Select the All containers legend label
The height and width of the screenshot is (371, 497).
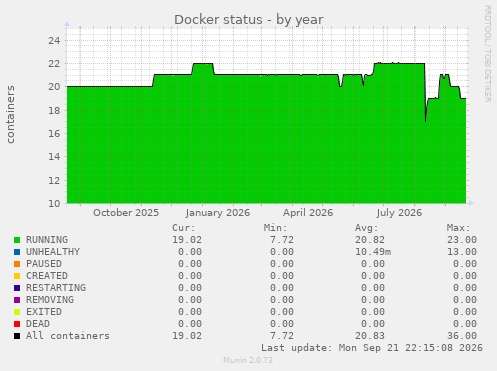click(68, 336)
